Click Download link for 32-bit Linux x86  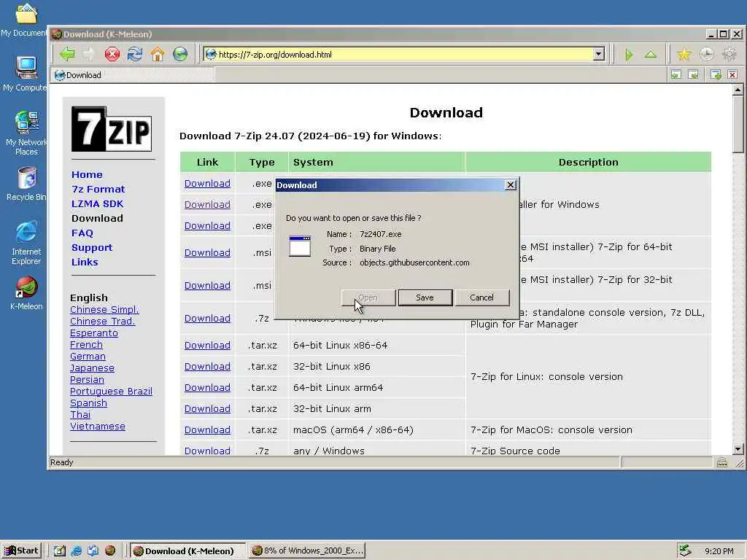(x=207, y=367)
